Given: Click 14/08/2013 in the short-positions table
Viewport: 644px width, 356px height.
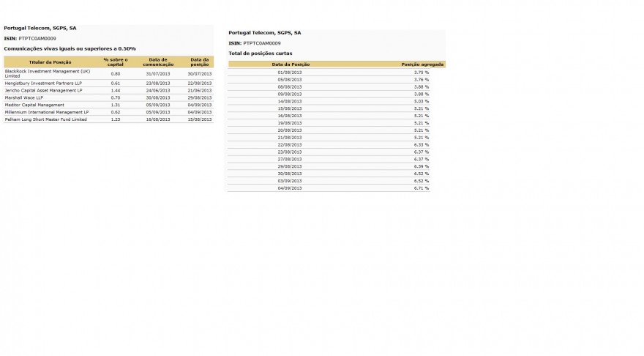Looking at the screenshot, I should (x=290, y=102).
